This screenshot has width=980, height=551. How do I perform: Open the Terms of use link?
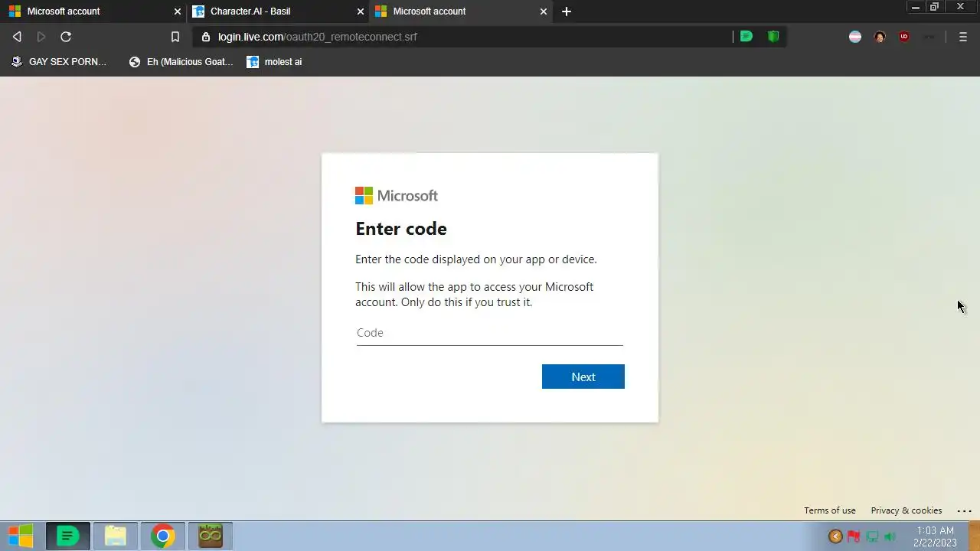click(830, 510)
